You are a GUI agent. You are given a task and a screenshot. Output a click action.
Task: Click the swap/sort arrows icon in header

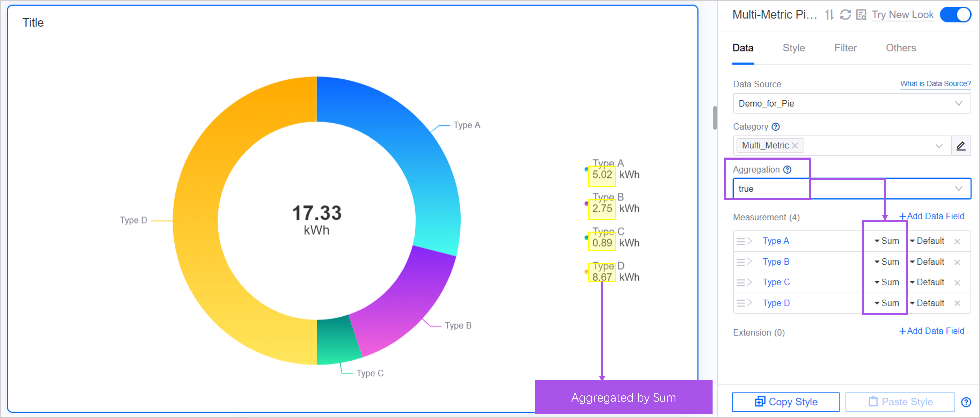tap(829, 15)
